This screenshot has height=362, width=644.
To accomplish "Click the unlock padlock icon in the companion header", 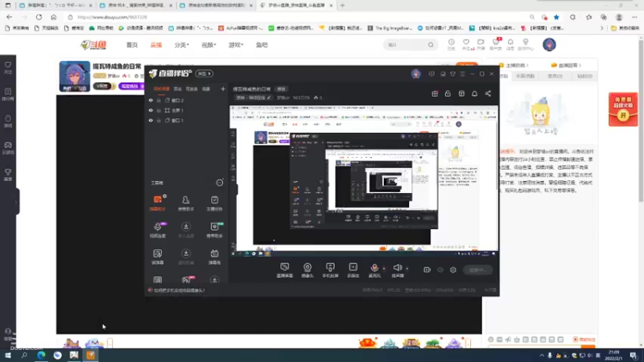I will pyautogui.click(x=448, y=93).
